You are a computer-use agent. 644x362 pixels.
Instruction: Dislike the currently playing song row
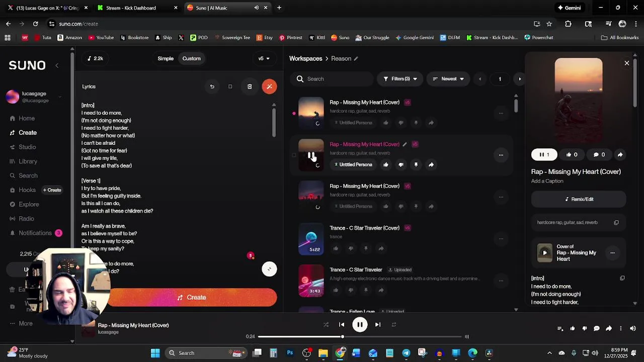tap(401, 164)
